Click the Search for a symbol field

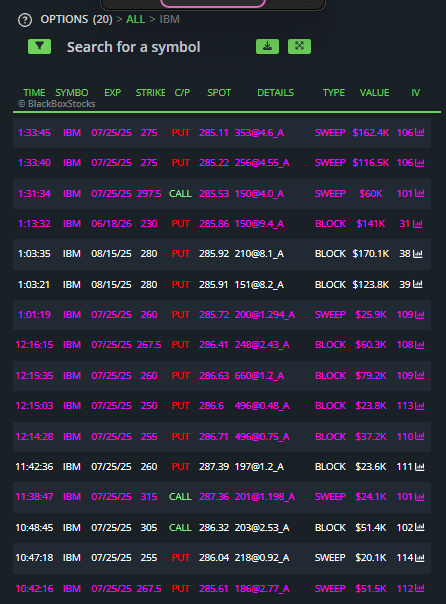(134, 47)
